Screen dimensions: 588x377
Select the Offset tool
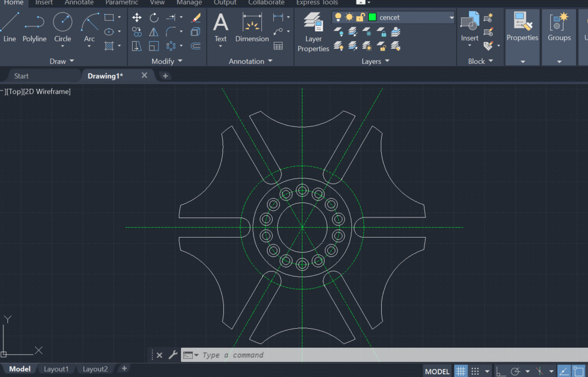(195, 46)
